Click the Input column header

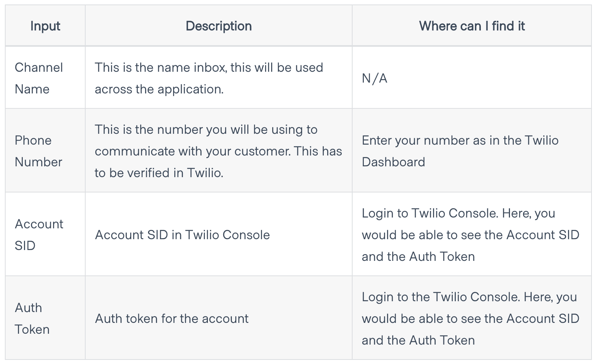(45, 26)
